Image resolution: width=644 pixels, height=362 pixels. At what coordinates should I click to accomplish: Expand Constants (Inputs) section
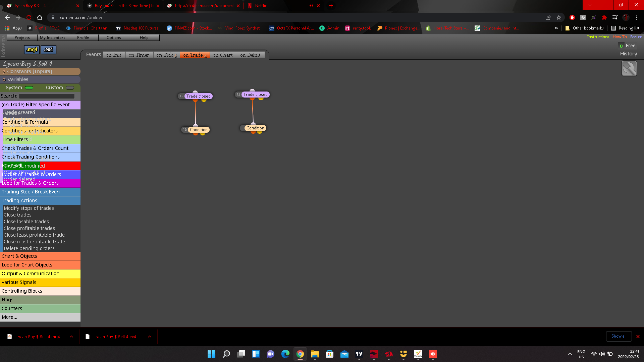click(40, 71)
